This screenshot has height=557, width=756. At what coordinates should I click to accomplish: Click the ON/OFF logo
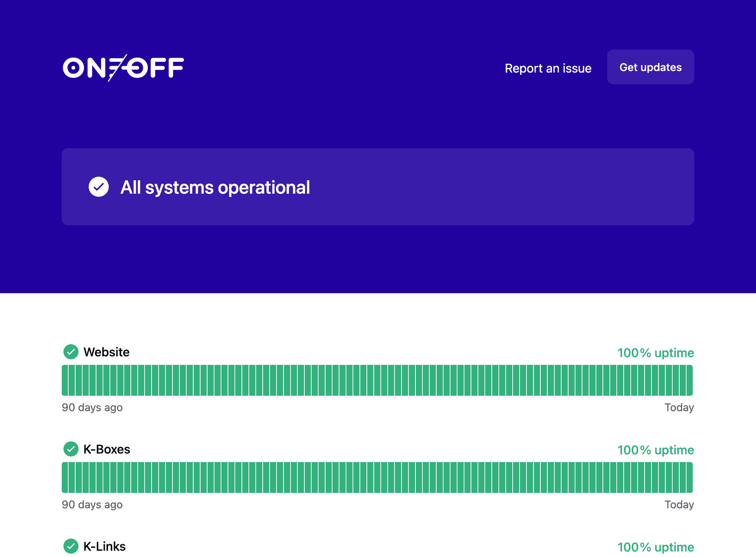click(123, 68)
